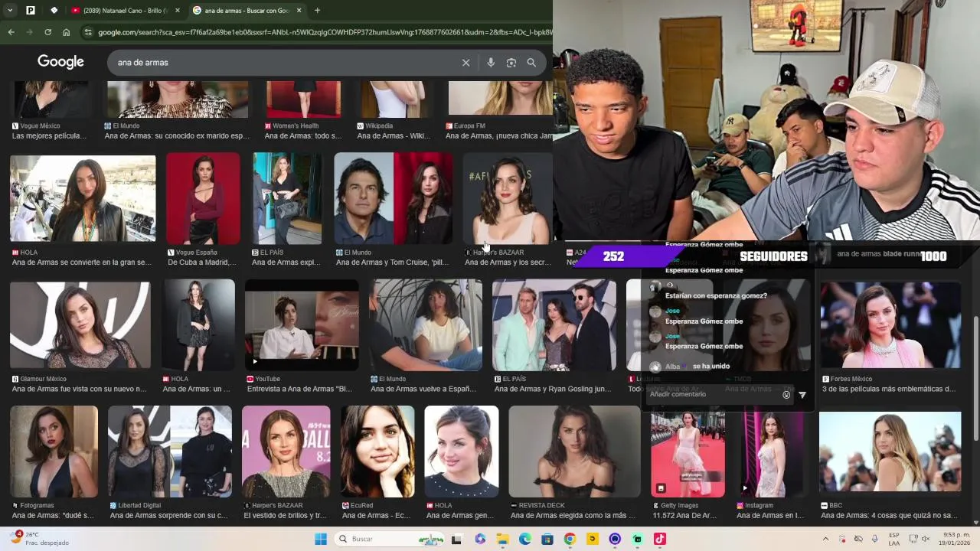The height and width of the screenshot is (551, 980).
Task: Reload the current page
Action: tap(47, 32)
